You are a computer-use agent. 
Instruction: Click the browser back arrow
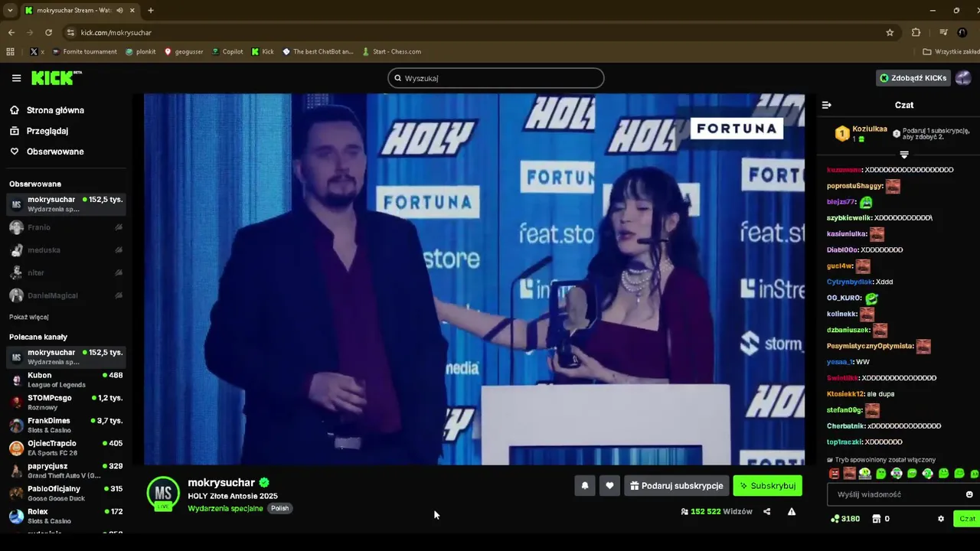11,32
